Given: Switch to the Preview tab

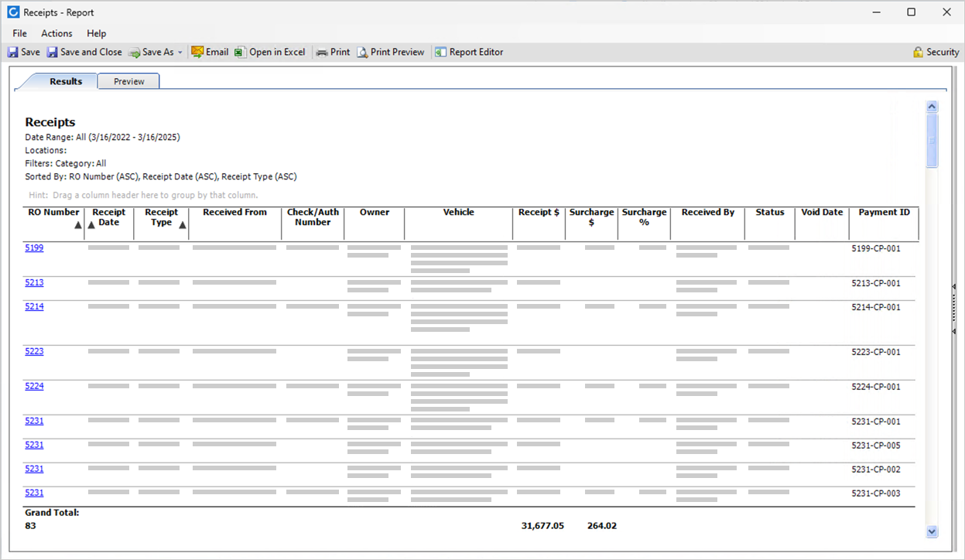Looking at the screenshot, I should [x=128, y=81].
